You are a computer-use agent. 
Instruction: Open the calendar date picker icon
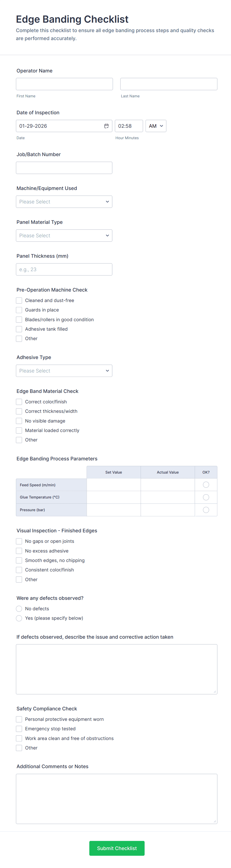(x=106, y=126)
